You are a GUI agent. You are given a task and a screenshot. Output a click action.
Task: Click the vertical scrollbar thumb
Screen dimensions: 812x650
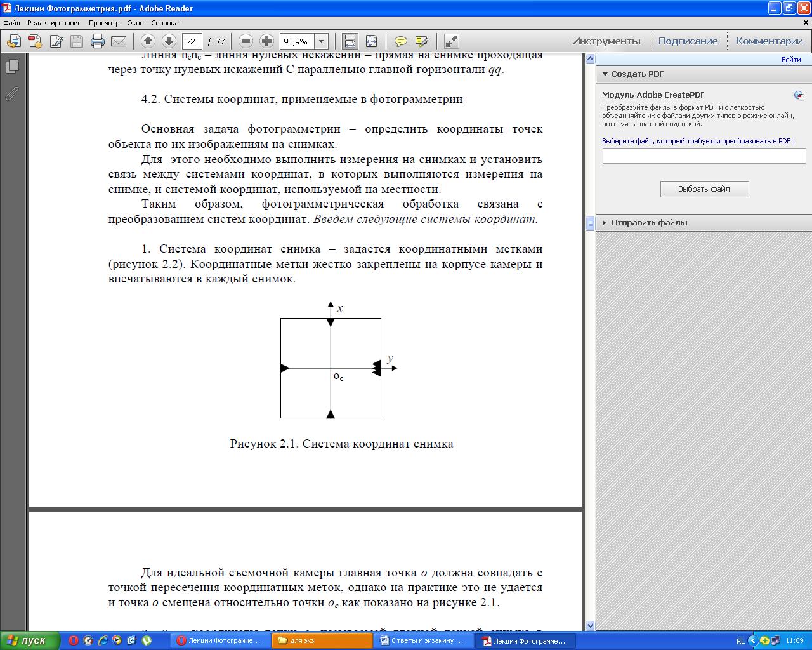[x=590, y=223]
